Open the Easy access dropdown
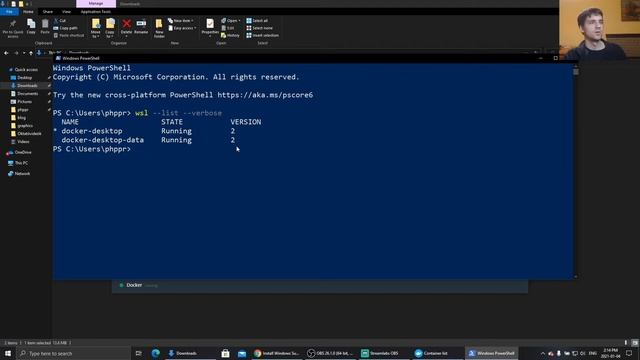Screen dimensions: 640x360 click(182, 28)
